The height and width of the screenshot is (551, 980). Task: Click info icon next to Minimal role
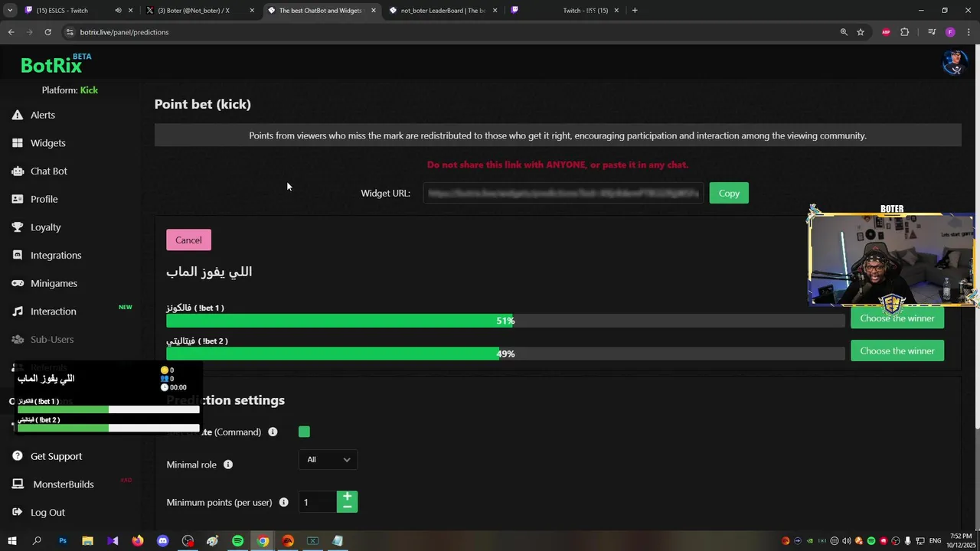tap(228, 465)
